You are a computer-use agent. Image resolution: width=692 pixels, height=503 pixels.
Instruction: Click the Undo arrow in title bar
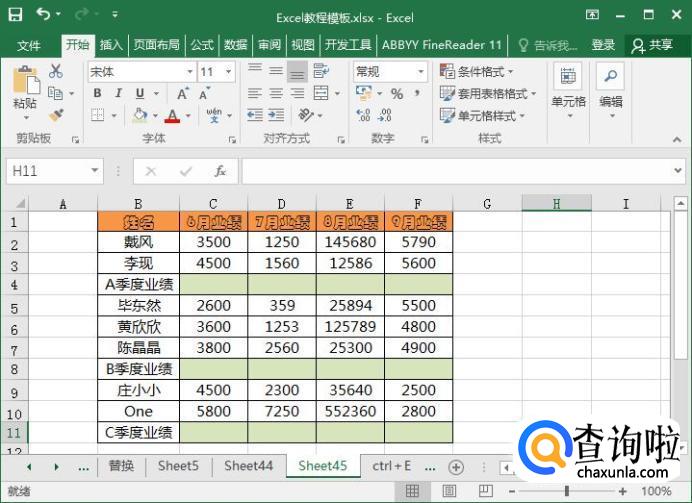43,15
